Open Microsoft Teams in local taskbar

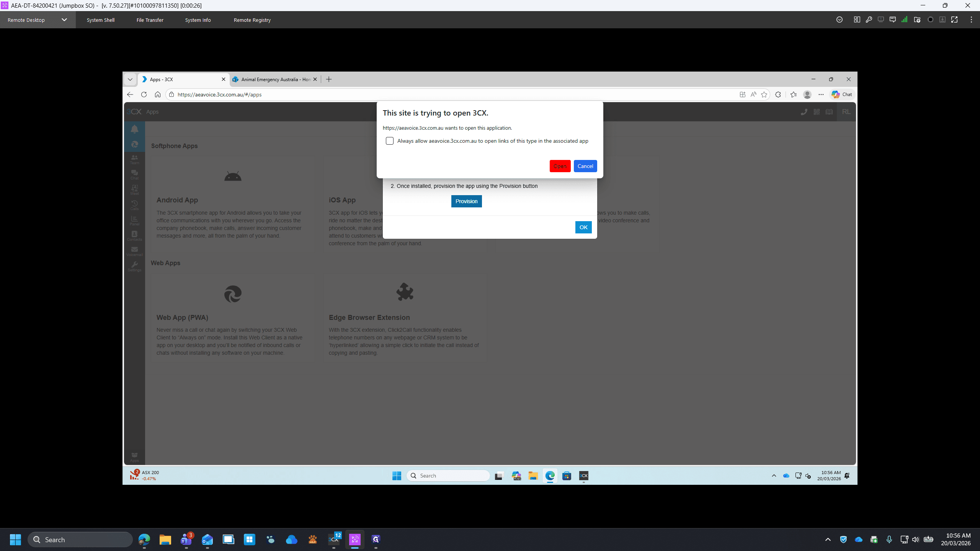(186, 540)
